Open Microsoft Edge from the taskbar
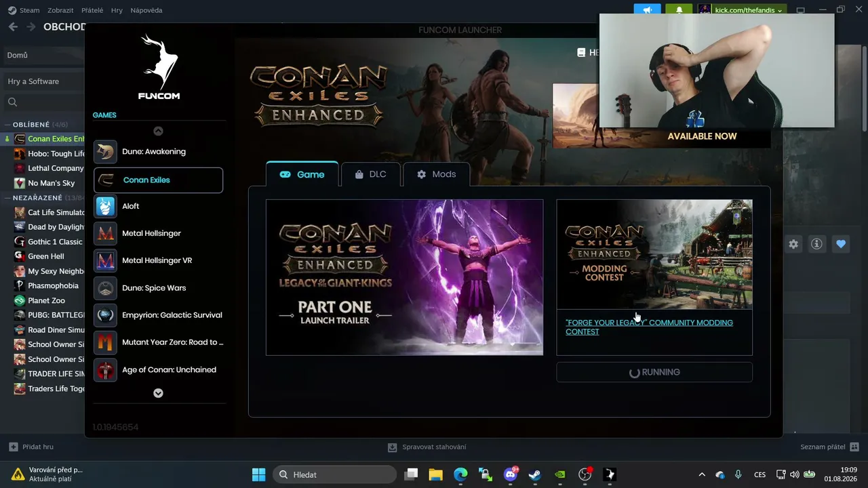Image resolution: width=868 pixels, height=488 pixels. click(460, 474)
